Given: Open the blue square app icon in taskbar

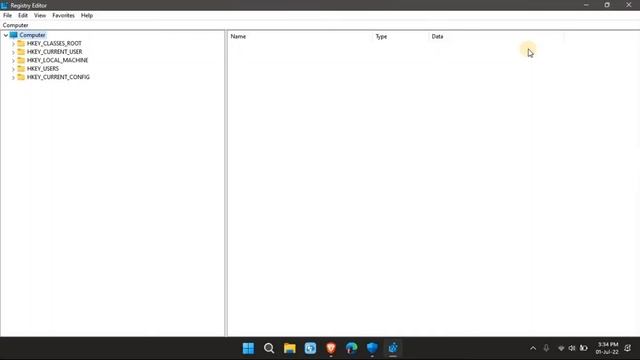Looking at the screenshot, I should pyautogui.click(x=310, y=348).
